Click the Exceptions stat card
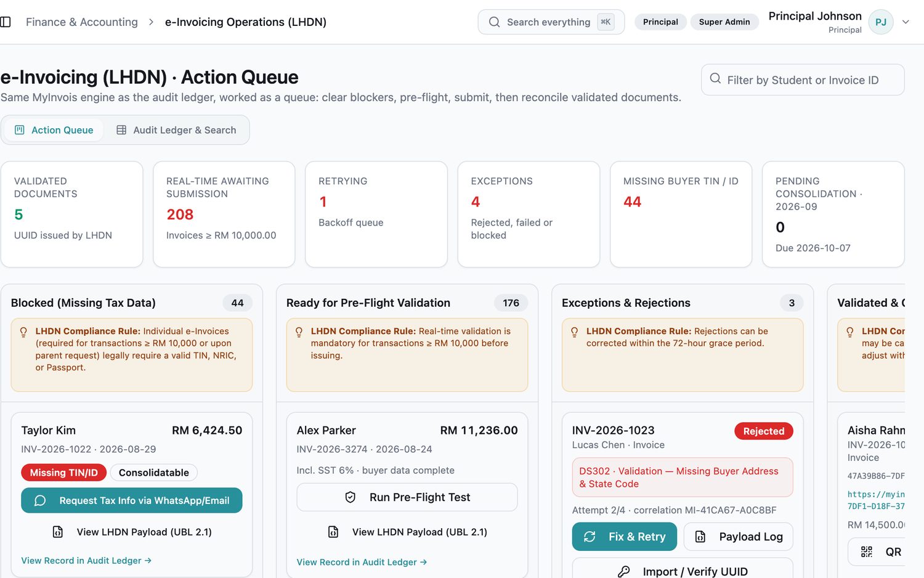Screen dimensions: 924x578 point(529,214)
